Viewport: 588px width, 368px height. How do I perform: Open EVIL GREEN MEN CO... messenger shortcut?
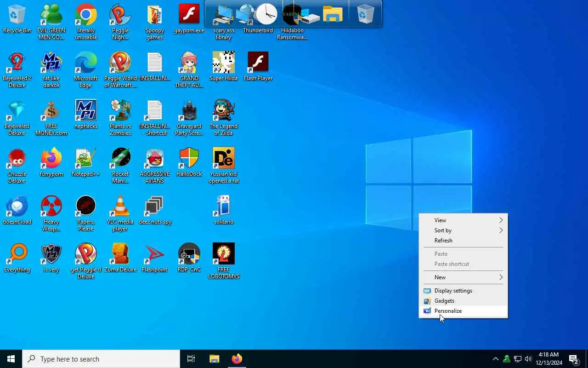click(x=51, y=22)
